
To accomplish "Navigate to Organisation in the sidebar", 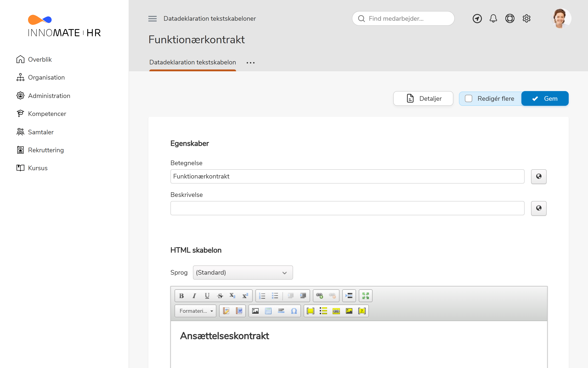I will click(x=41, y=78).
